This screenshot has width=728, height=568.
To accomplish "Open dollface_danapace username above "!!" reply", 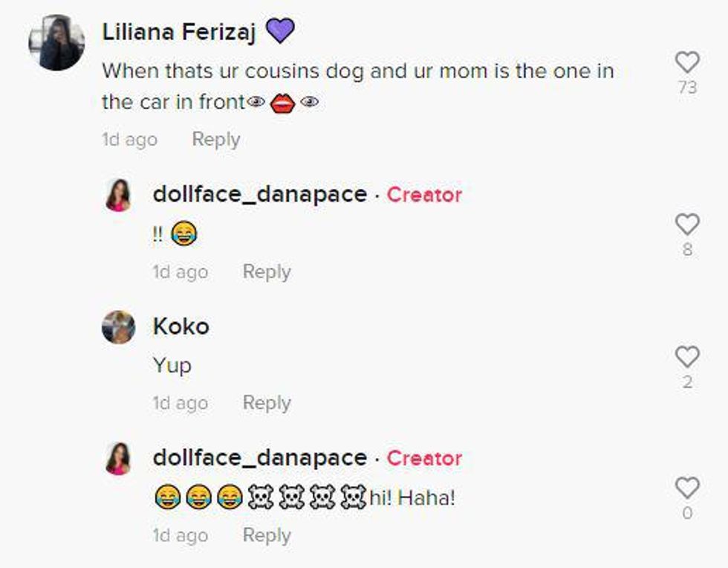I will [x=259, y=195].
